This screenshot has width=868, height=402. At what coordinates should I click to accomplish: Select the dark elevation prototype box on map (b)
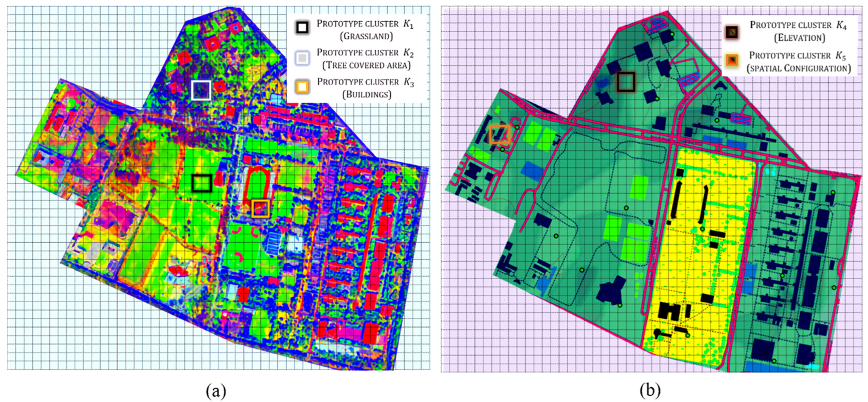626,82
